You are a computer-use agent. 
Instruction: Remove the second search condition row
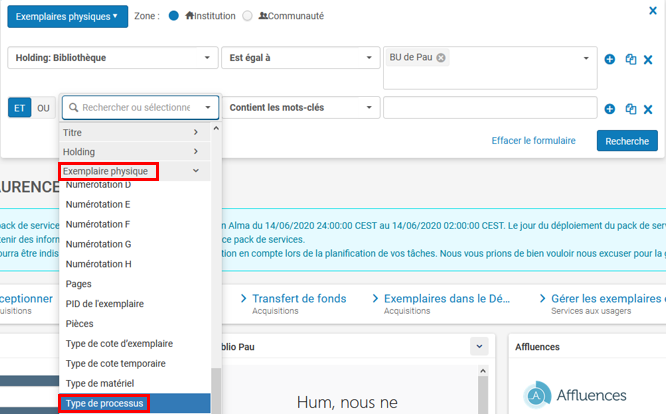tap(648, 108)
